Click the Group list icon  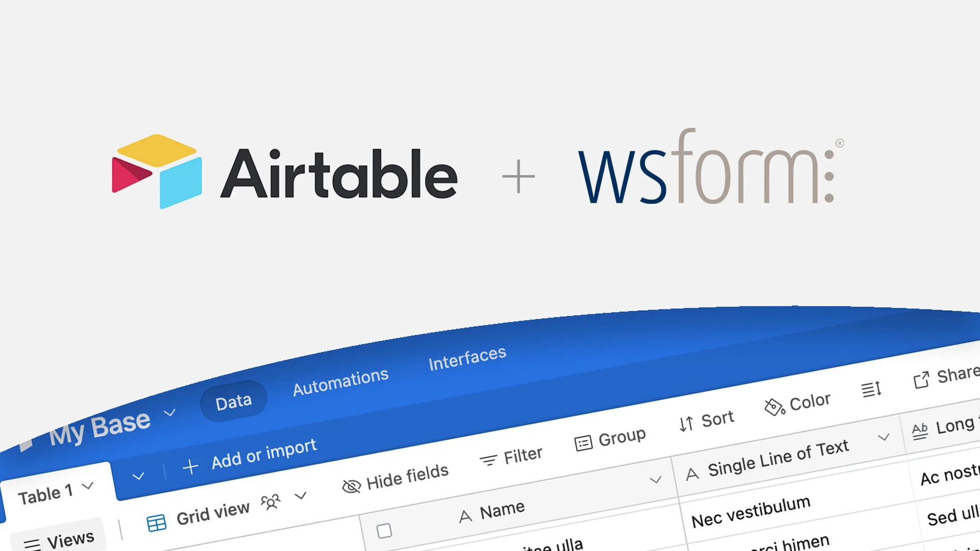[583, 443]
